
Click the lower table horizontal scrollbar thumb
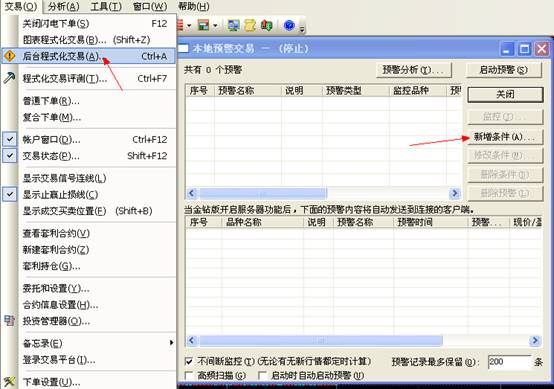coord(320,340)
